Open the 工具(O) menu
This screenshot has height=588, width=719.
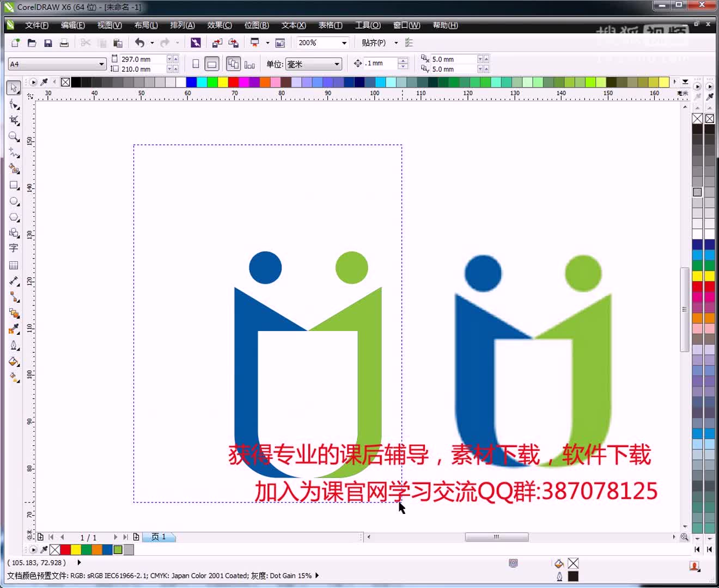[368, 25]
